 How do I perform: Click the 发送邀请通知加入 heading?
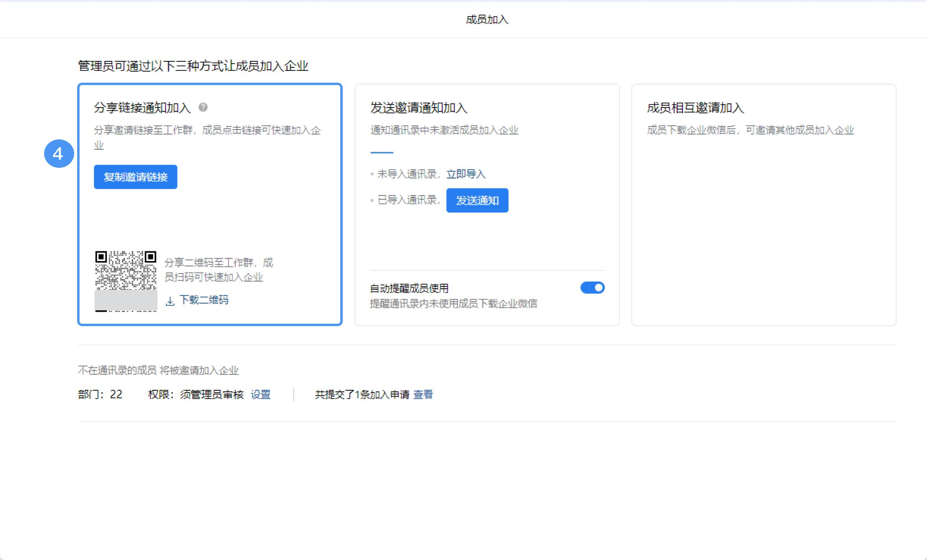tap(419, 108)
